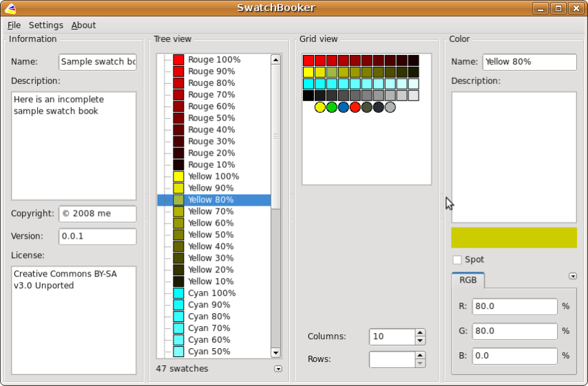Click the Rouge 100% swatch icon in tree

[178, 60]
